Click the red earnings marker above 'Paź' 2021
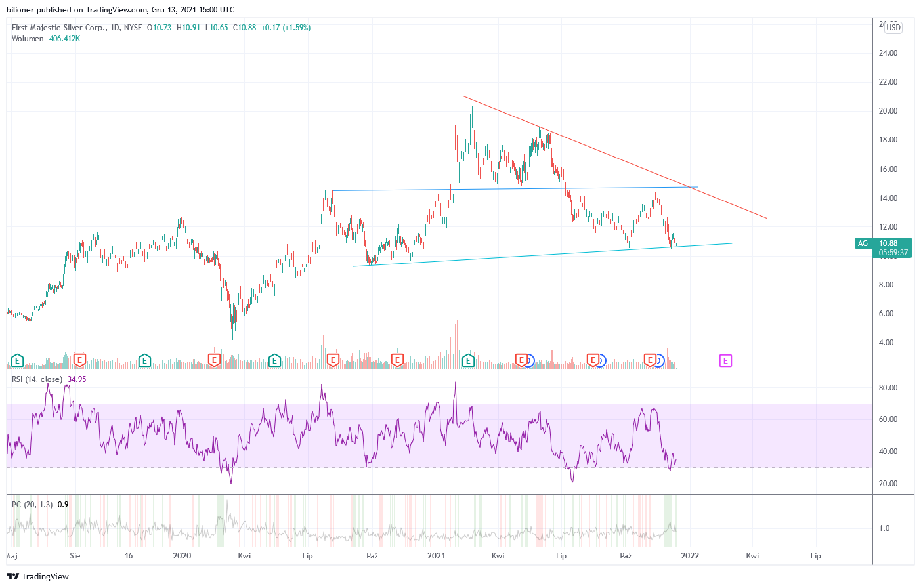 coord(650,360)
